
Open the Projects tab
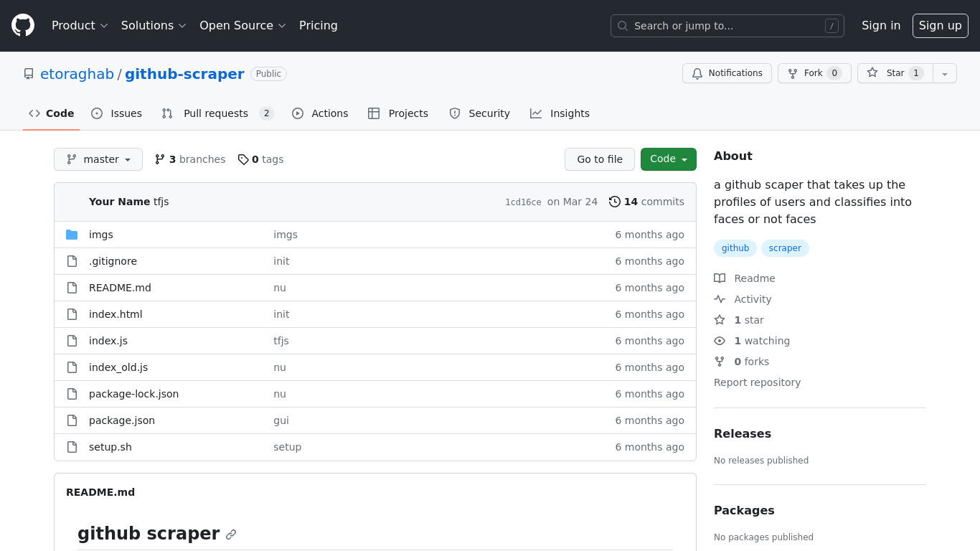[x=398, y=113]
